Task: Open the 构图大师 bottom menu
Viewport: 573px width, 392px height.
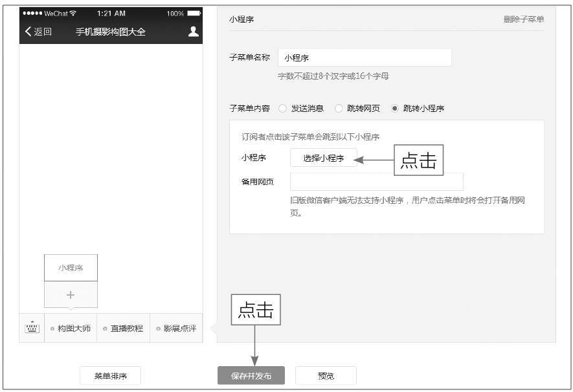Action: [x=71, y=329]
